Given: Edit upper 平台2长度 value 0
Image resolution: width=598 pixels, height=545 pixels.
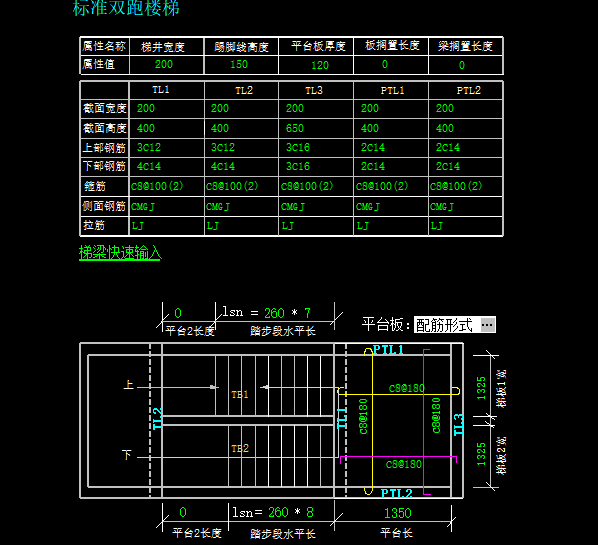Looking at the screenshot, I should pyautogui.click(x=178, y=313).
